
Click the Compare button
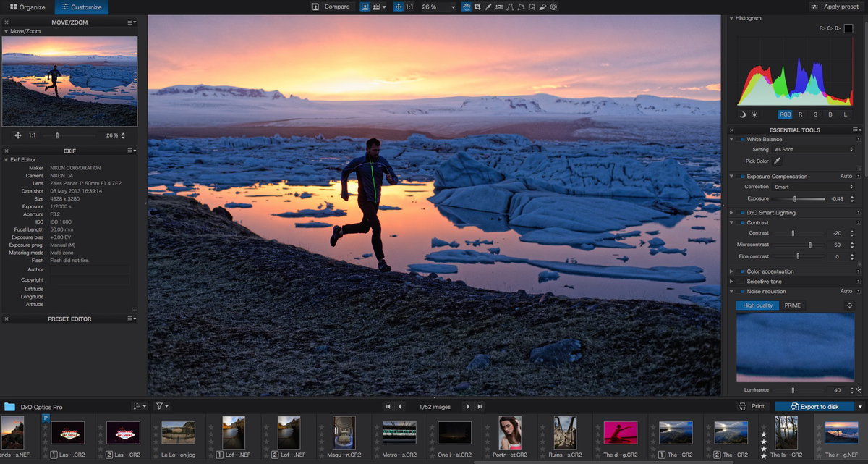[x=331, y=7]
